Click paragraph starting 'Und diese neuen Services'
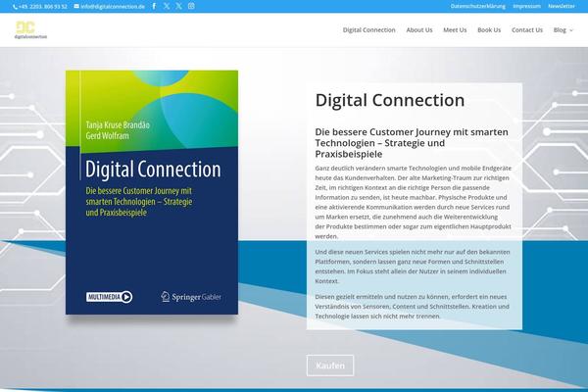Viewport: 588px width, 392px height. [x=413, y=267]
